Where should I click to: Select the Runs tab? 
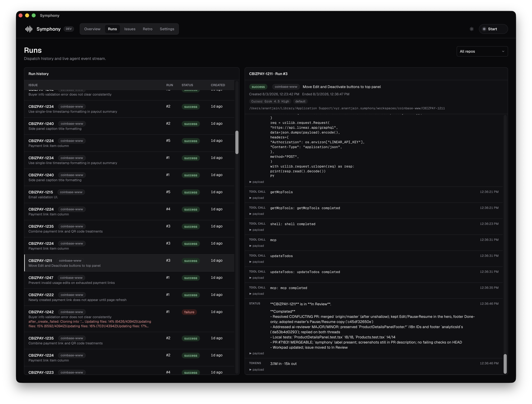click(x=112, y=29)
